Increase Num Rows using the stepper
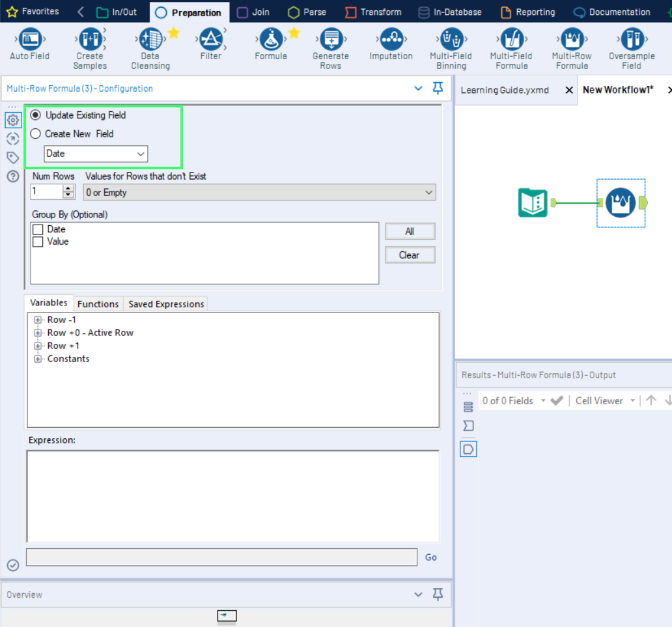 (x=68, y=189)
